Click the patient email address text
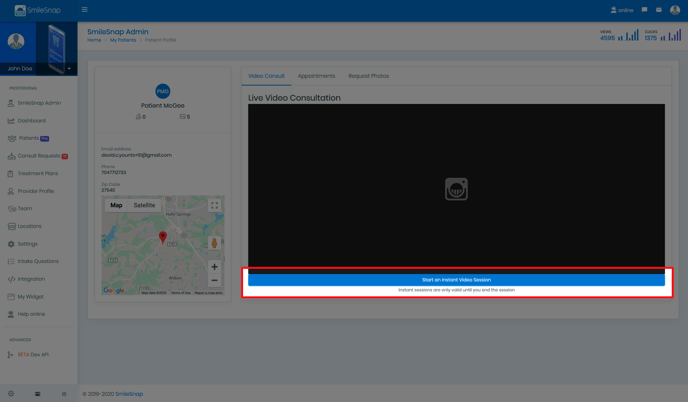Screen dimensions: 688x402 pos(136,155)
